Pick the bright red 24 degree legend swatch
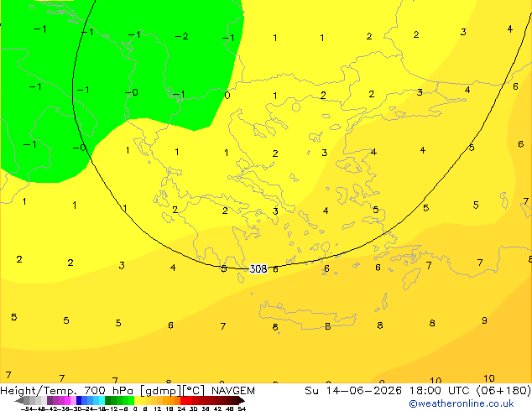532x411 pixels. [183, 400]
